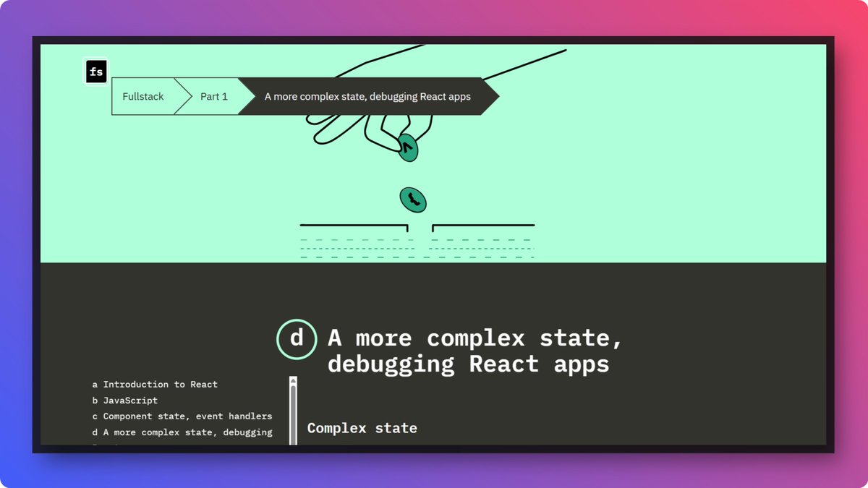Click the falling green phone coin illustration
868x488 pixels.
pos(413,200)
